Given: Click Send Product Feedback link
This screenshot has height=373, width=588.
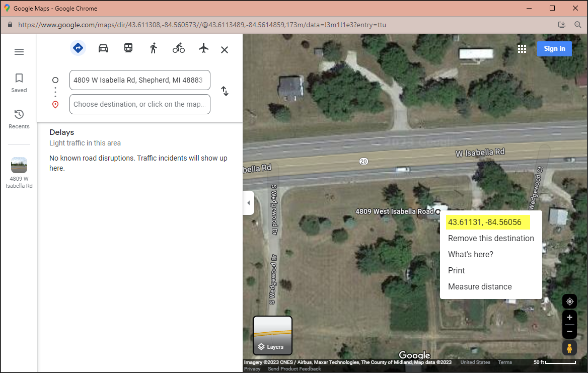Looking at the screenshot, I should pyautogui.click(x=295, y=369).
